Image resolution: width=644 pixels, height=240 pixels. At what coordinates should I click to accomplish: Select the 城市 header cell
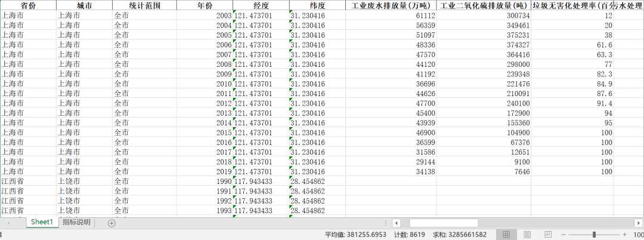point(84,5)
